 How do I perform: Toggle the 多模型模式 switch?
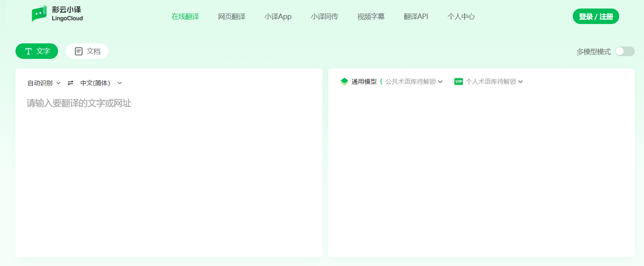coord(625,51)
